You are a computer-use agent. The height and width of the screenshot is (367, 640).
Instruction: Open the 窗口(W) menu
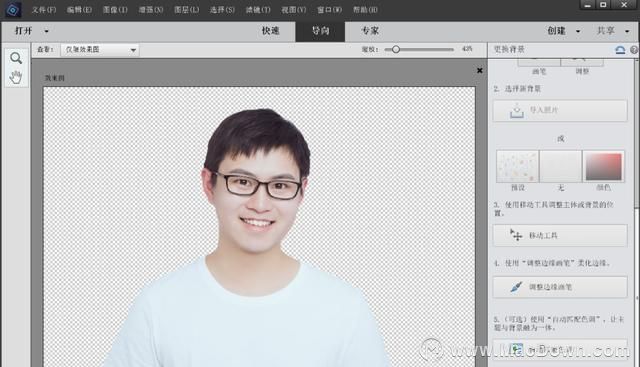tap(329, 9)
